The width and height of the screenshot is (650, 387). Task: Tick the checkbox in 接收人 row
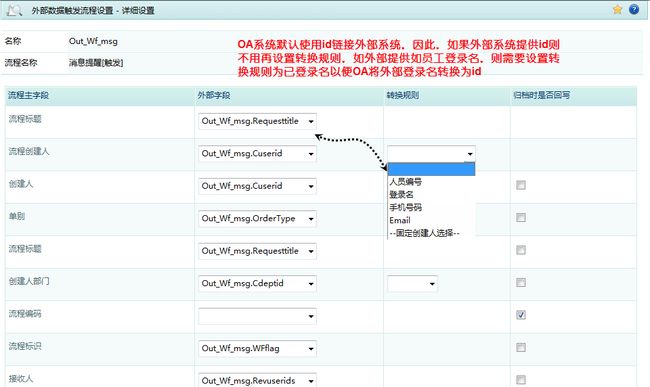click(521, 380)
